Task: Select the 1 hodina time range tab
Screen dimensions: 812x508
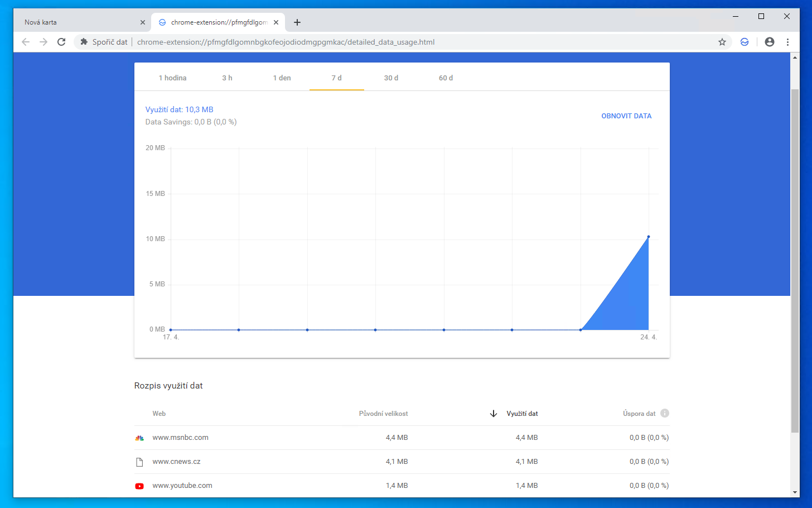Action: pyautogui.click(x=173, y=78)
